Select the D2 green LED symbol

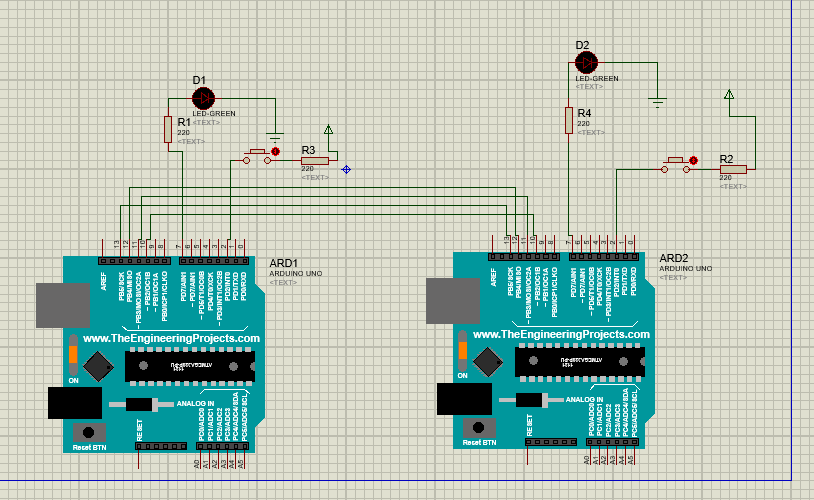tap(587, 63)
